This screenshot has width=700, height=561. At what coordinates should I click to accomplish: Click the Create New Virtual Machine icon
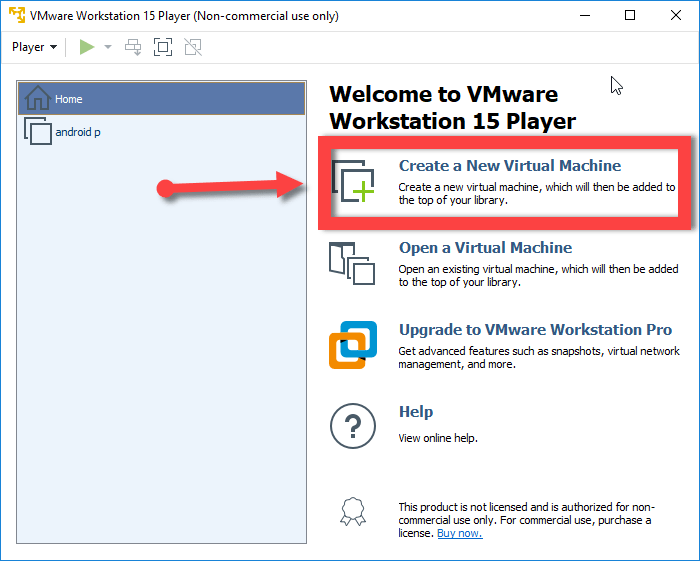pos(352,180)
